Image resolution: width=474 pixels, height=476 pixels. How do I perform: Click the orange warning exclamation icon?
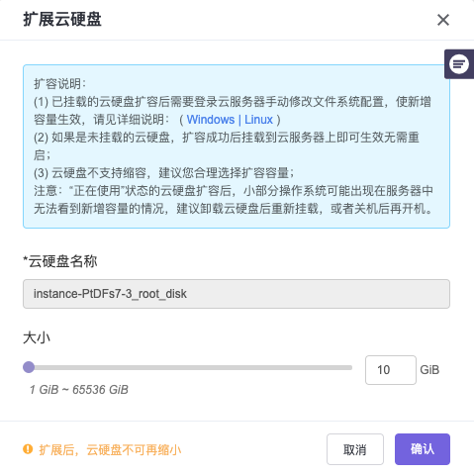click(x=28, y=449)
